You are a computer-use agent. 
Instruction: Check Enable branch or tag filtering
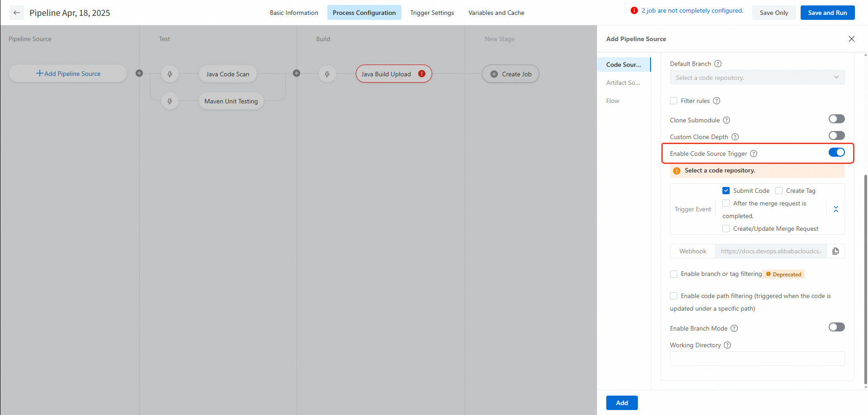[x=674, y=274]
